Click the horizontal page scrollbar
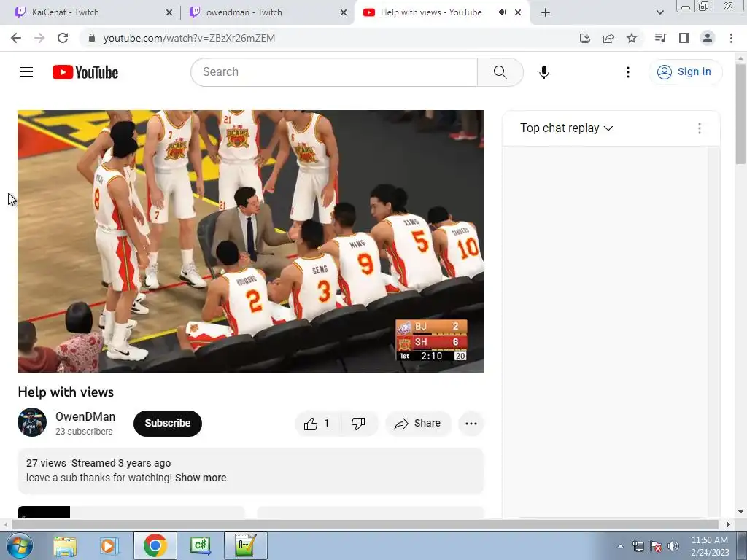 tap(365, 524)
